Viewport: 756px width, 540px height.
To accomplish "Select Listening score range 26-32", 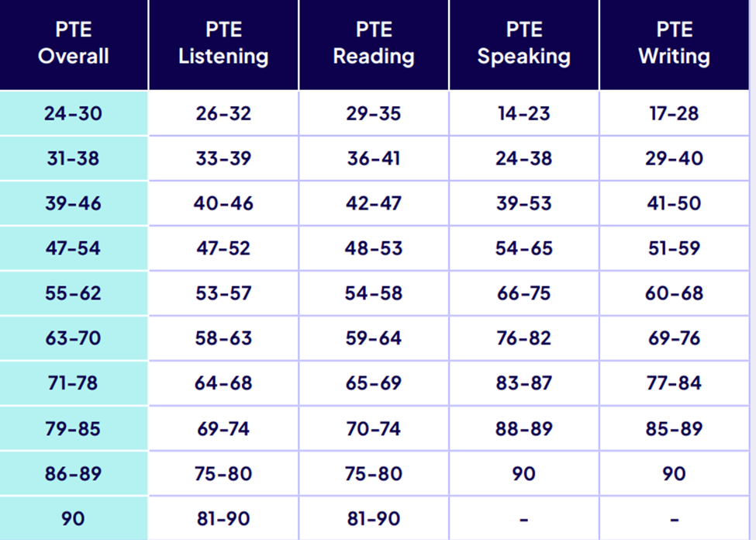I will point(223,113).
